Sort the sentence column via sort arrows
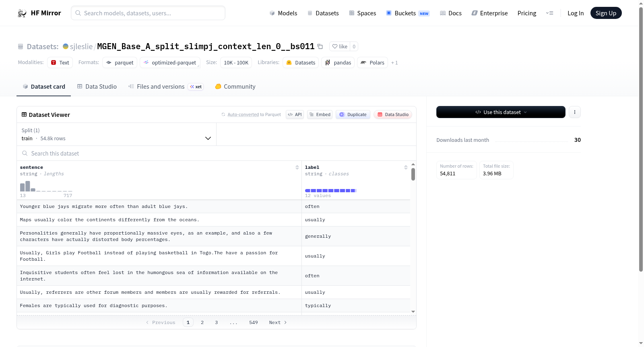 point(297,167)
